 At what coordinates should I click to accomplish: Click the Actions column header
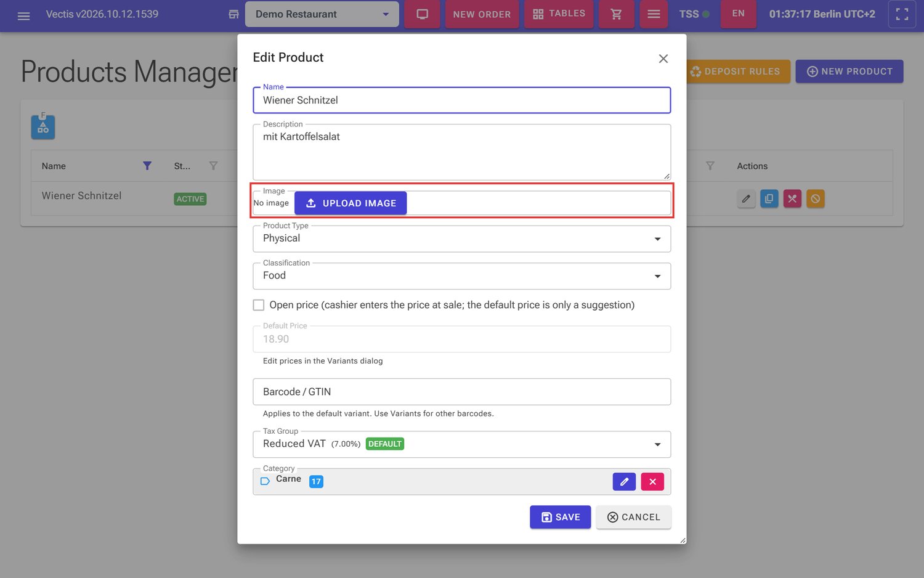(x=752, y=166)
